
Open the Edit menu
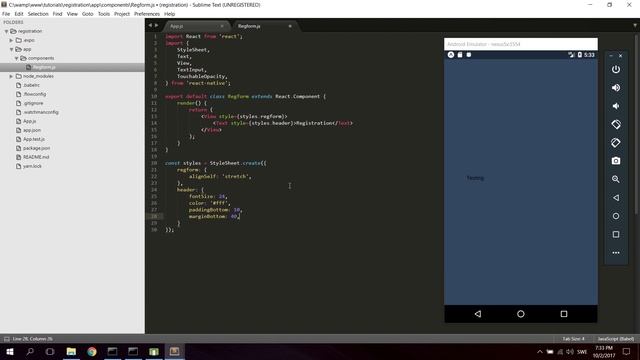coord(19,14)
